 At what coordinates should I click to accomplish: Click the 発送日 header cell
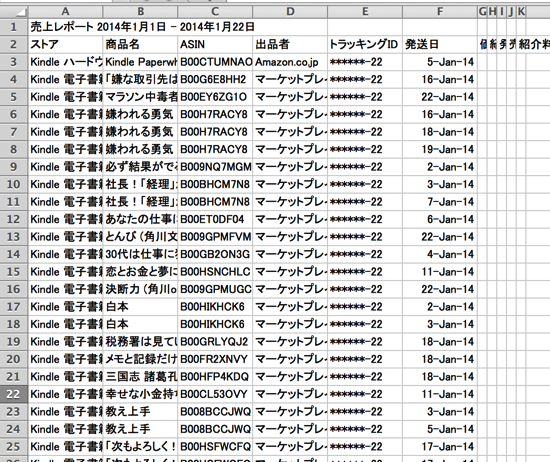440,45
